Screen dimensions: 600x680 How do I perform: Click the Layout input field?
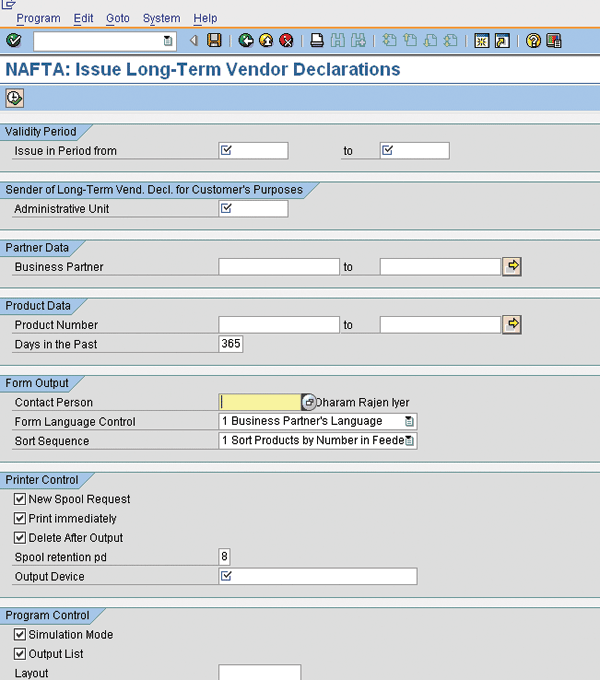click(x=260, y=672)
